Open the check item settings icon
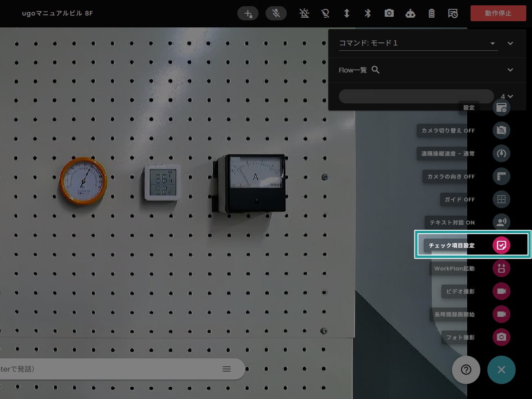The width and height of the screenshot is (532, 399). tap(502, 245)
